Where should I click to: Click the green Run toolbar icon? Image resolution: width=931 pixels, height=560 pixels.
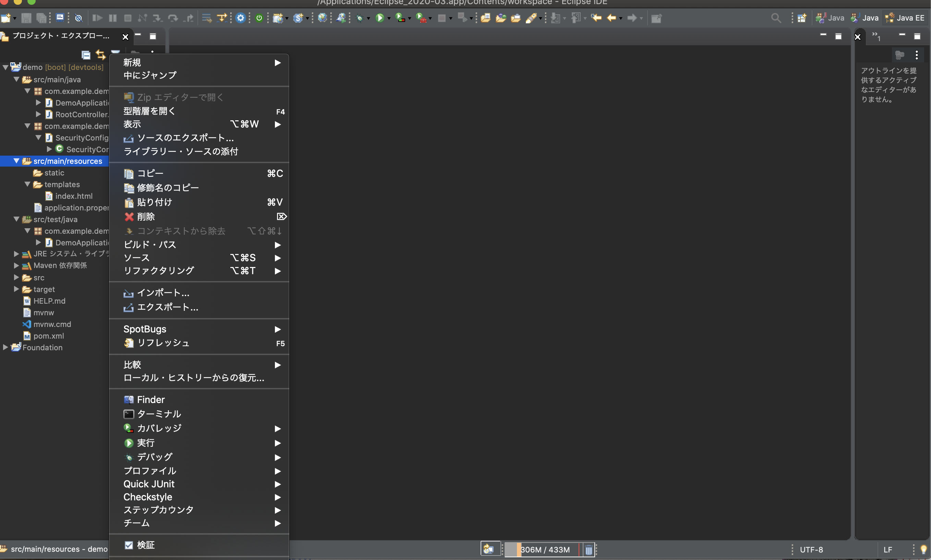[x=380, y=18]
